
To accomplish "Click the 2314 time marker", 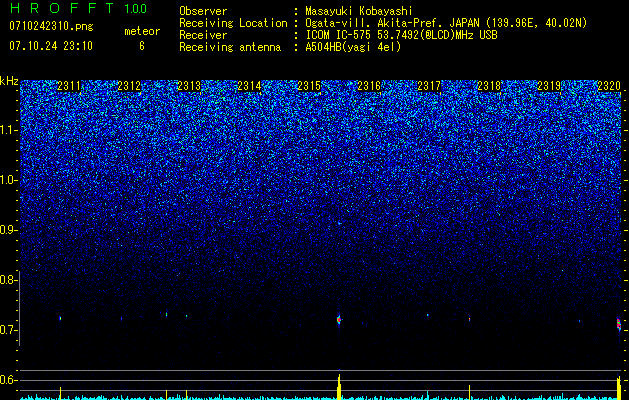I will (250, 86).
